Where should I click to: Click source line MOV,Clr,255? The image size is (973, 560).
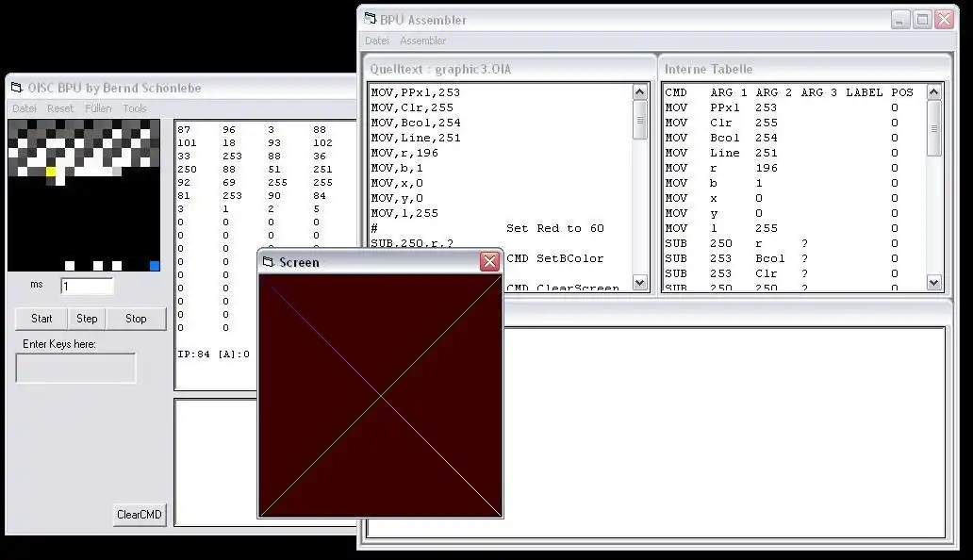coord(412,107)
